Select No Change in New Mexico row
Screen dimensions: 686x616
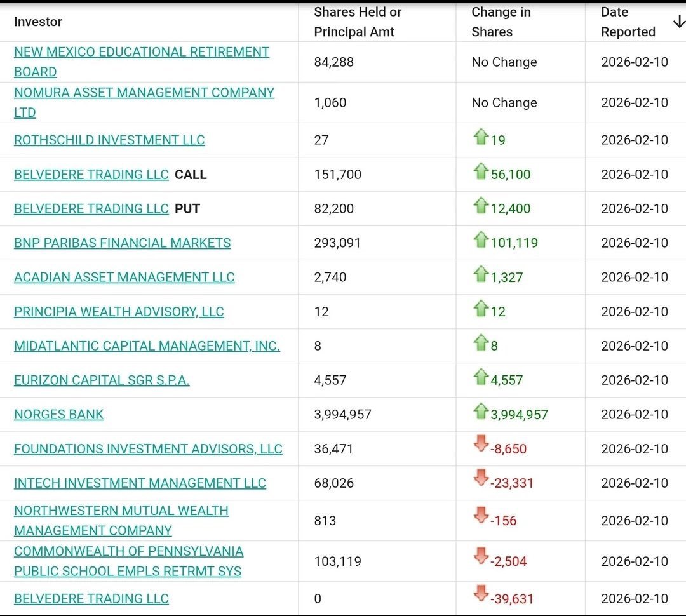504,62
